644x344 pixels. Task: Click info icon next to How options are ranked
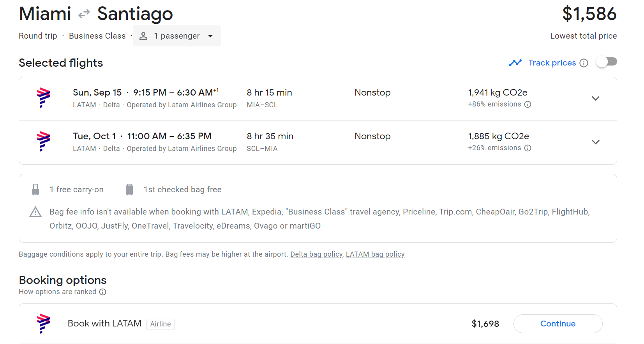tap(102, 292)
